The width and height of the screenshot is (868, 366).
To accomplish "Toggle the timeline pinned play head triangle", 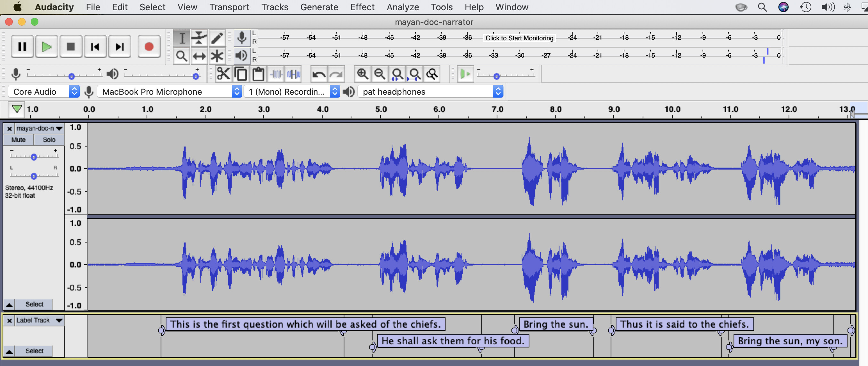I will coord(17,109).
